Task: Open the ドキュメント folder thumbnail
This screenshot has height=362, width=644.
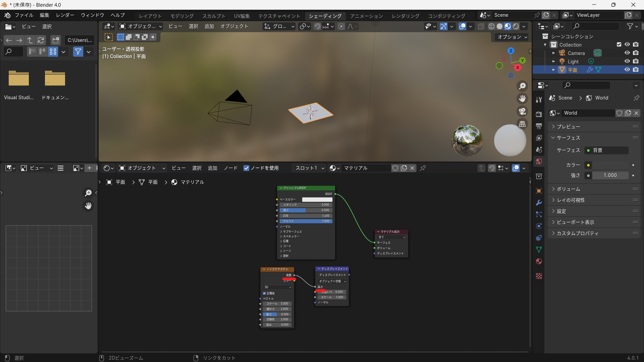Action: (55, 79)
